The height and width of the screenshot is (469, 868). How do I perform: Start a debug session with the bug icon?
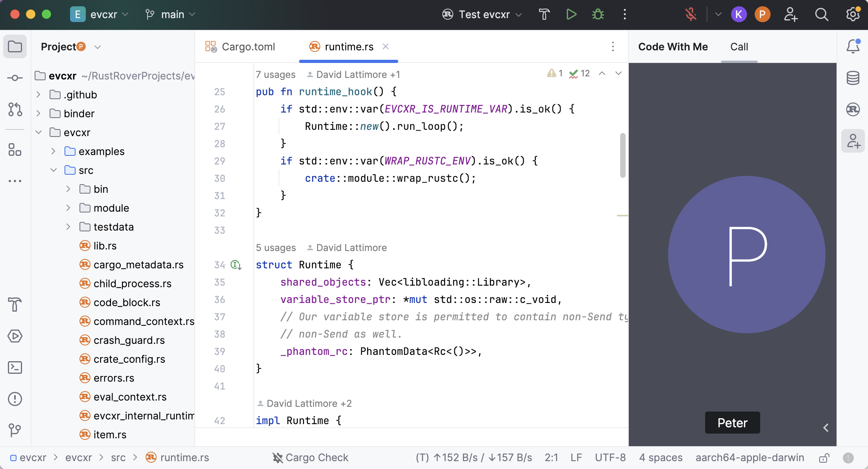pos(598,14)
